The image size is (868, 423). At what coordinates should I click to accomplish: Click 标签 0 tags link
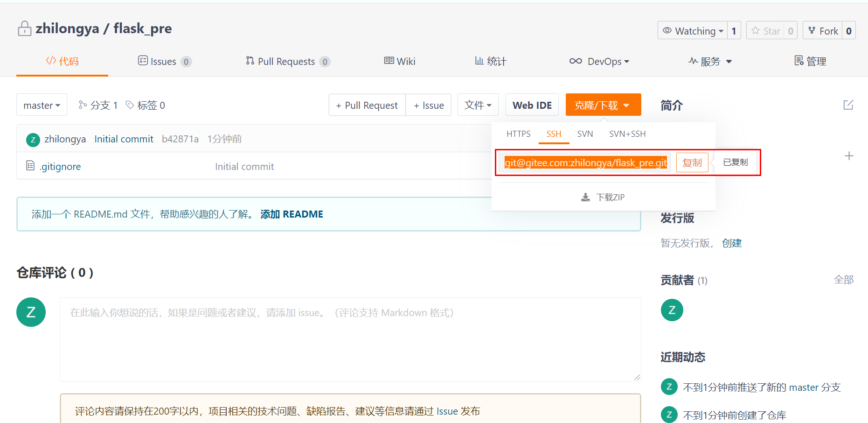point(146,105)
